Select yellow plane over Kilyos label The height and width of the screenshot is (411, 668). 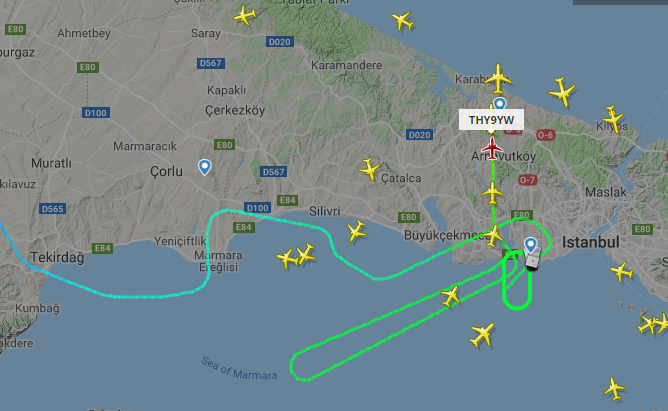pos(613,119)
